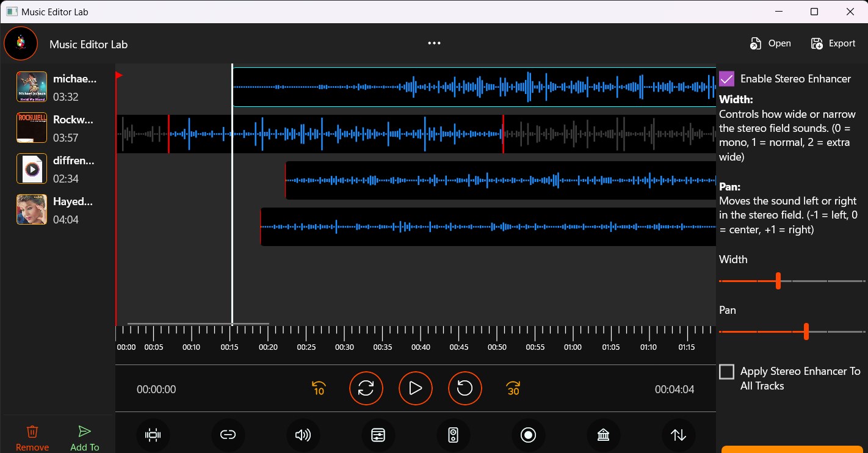Check Apply Stereo Enhancer To All Tracks
The width and height of the screenshot is (868, 453).
click(726, 371)
